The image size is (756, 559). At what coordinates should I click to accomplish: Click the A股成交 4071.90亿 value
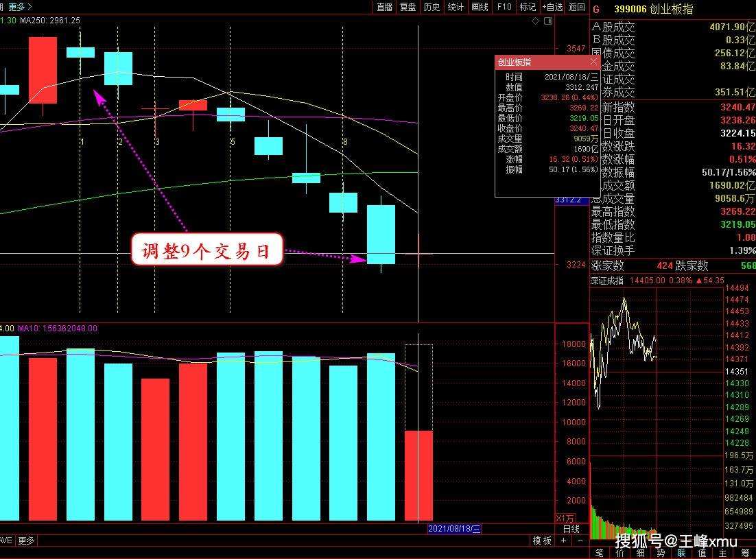[733, 27]
